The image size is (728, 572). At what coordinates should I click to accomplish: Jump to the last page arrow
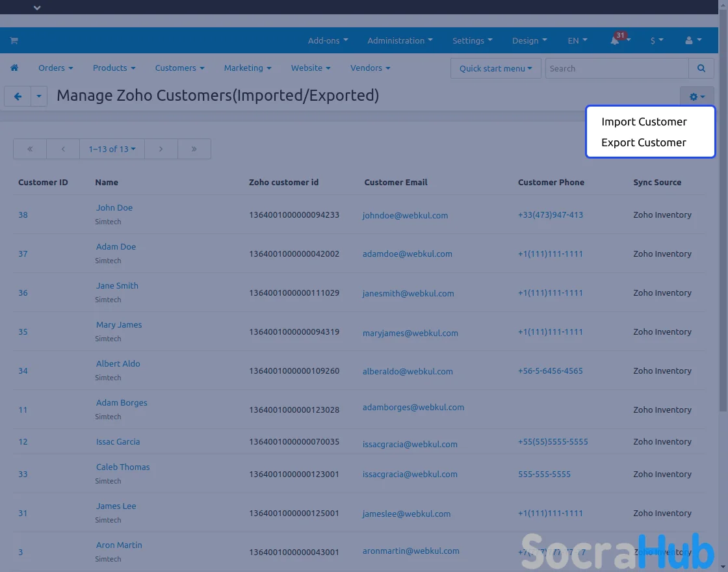coord(194,149)
